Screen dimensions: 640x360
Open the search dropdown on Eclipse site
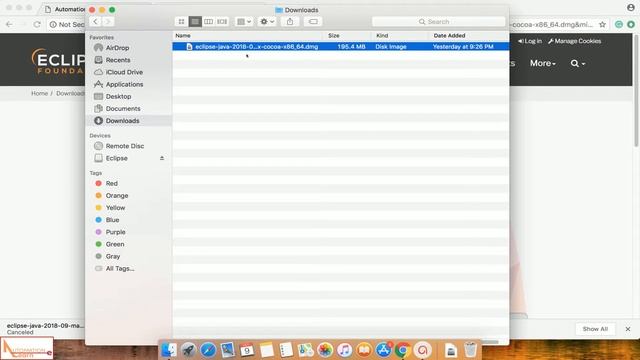(578, 63)
